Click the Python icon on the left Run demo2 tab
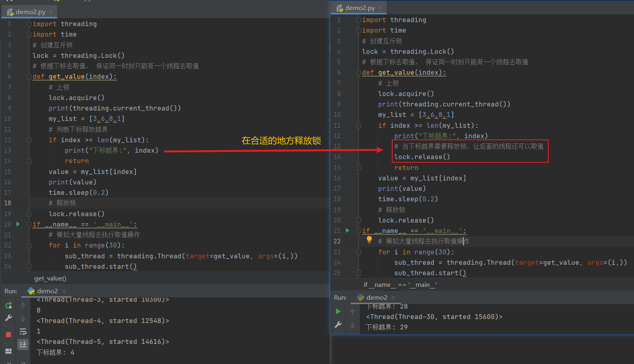 pos(31,291)
